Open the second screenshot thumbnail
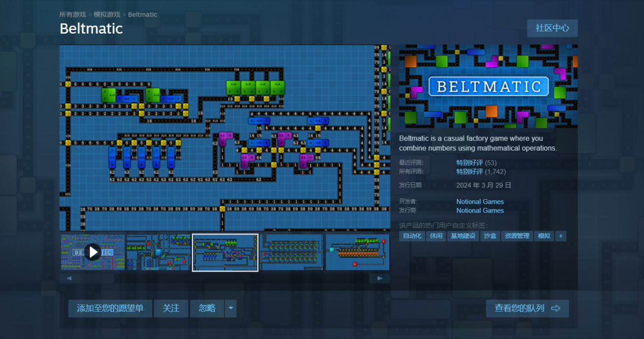This screenshot has height=339, width=644. [x=158, y=252]
